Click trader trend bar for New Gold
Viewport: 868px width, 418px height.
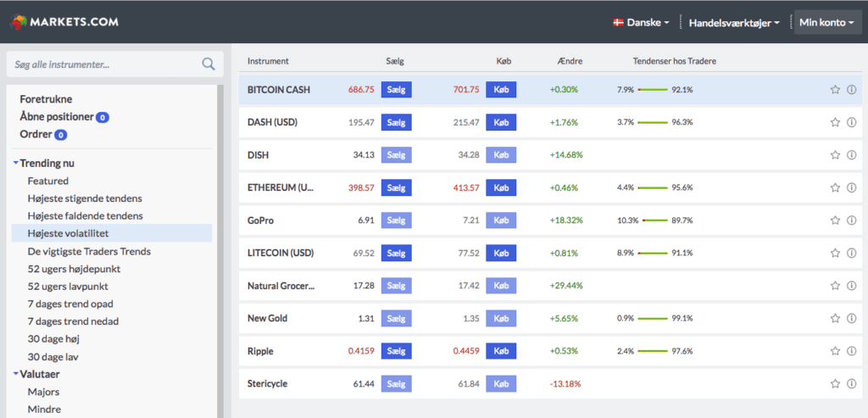pyautogui.click(x=653, y=318)
